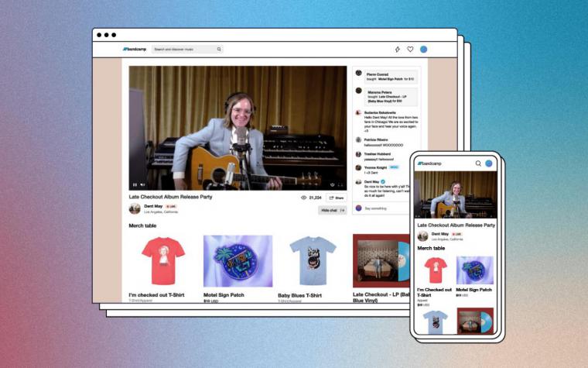Click the Baby Blues T-Shirt title link
The width and height of the screenshot is (588, 368).
[x=299, y=295]
